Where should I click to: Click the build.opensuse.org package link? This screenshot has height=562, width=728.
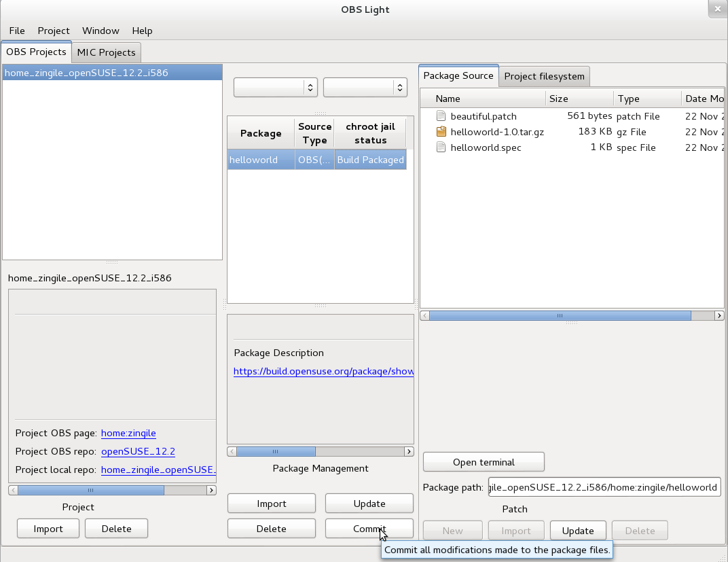323,371
